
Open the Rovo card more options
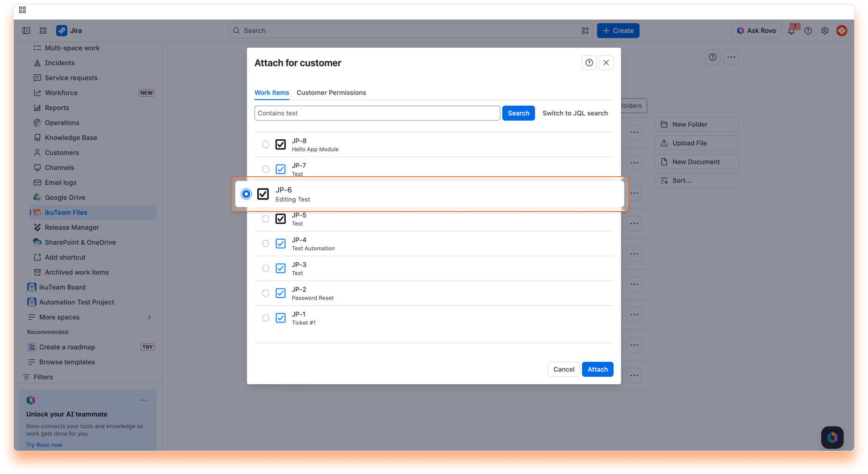click(x=144, y=400)
